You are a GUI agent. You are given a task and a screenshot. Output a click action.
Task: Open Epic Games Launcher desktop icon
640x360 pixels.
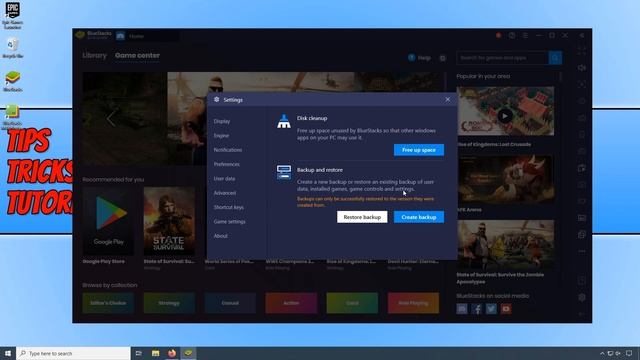[x=13, y=15]
